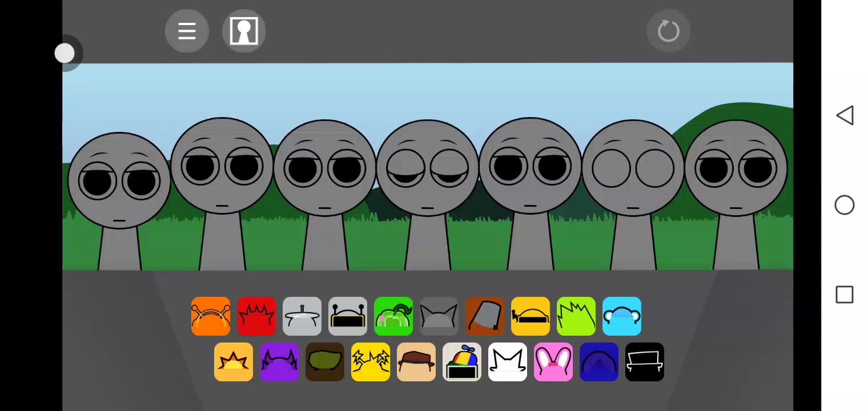Pick the red spiky hair icon

pyautogui.click(x=256, y=316)
